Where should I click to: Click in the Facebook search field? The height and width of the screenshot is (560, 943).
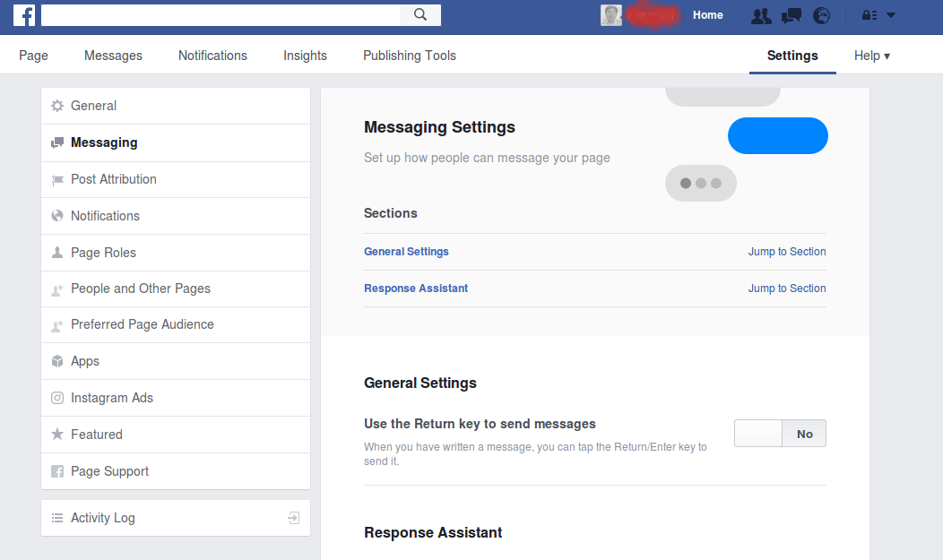(221, 15)
